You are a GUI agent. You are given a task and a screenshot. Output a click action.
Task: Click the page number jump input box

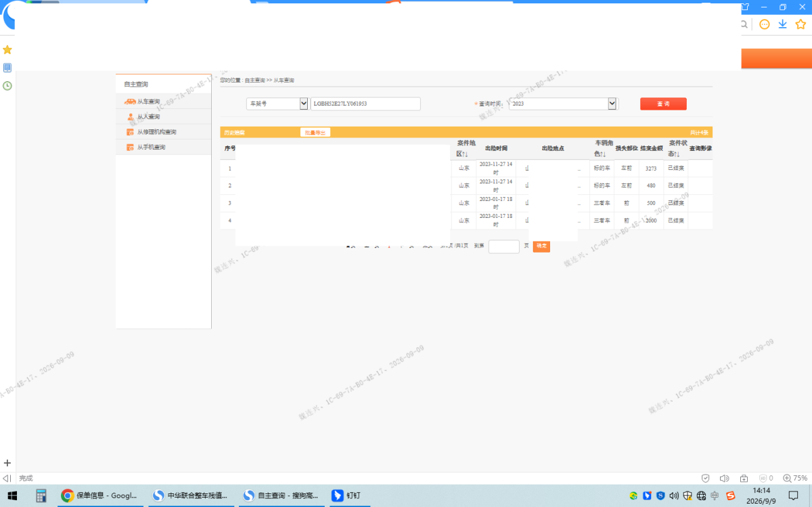504,246
